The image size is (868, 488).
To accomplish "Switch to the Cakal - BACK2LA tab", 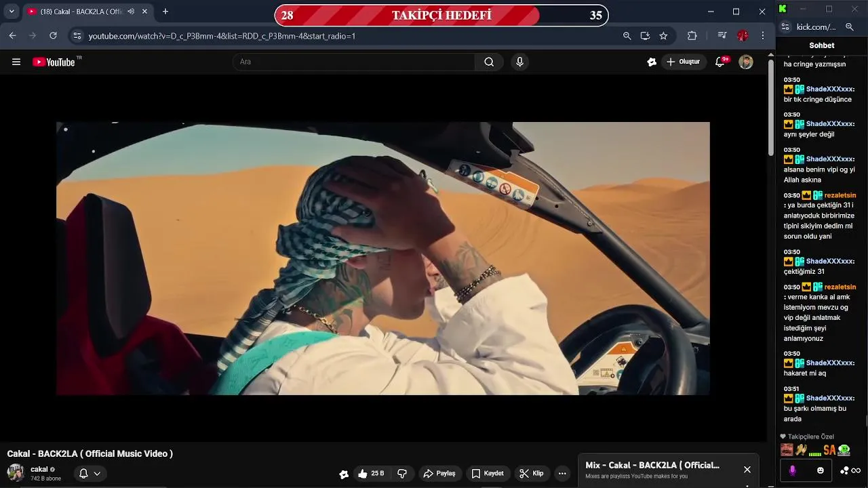I will 80,12.
